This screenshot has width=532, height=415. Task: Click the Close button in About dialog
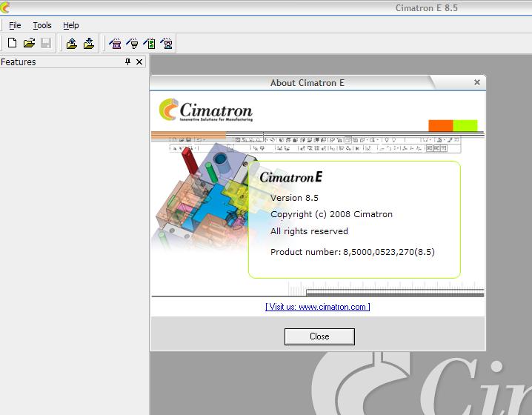319,336
